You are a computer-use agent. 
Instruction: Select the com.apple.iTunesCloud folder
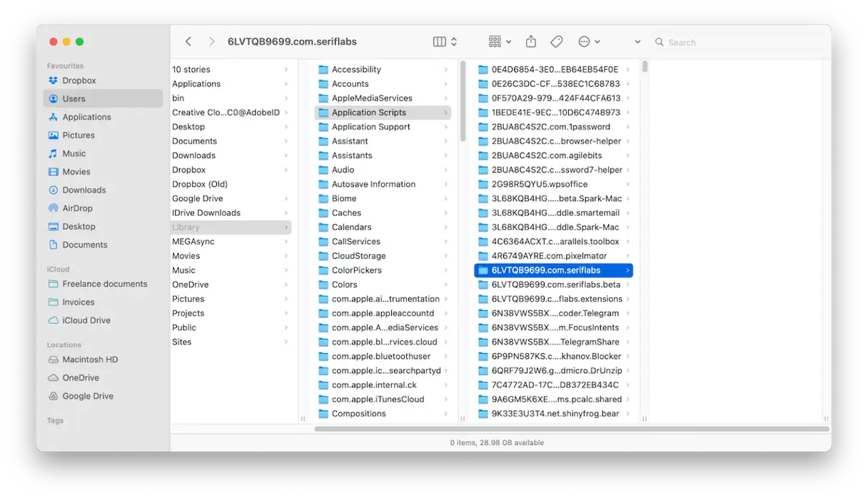coord(383,399)
